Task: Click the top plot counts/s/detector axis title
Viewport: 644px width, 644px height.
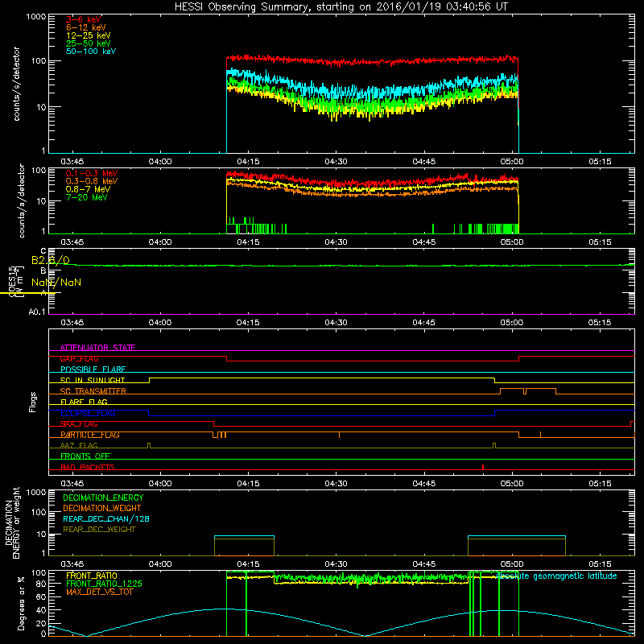Action: point(17,84)
